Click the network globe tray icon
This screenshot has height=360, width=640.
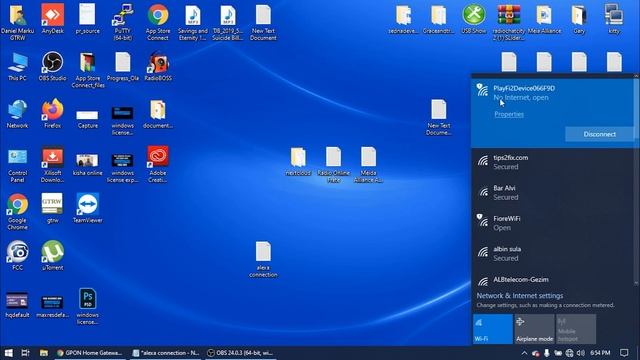coord(569,353)
